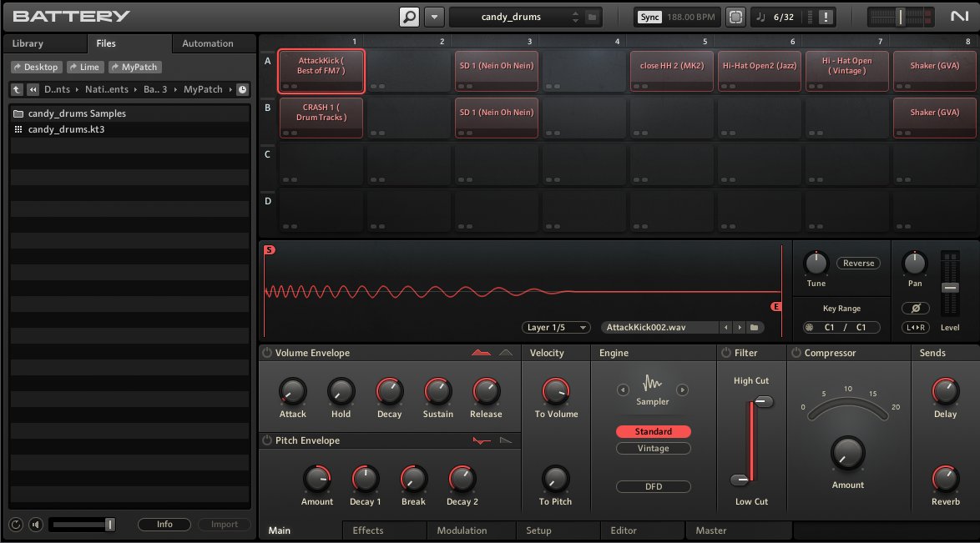The width and height of the screenshot is (980, 543).
Task: Open candy_drums Samples folder
Action: click(129, 113)
